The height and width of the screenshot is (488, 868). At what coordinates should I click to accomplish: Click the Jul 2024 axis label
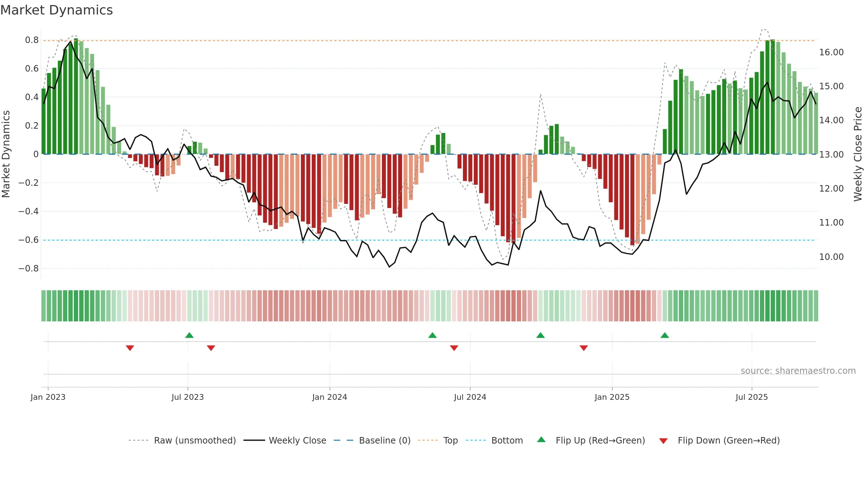470,397
